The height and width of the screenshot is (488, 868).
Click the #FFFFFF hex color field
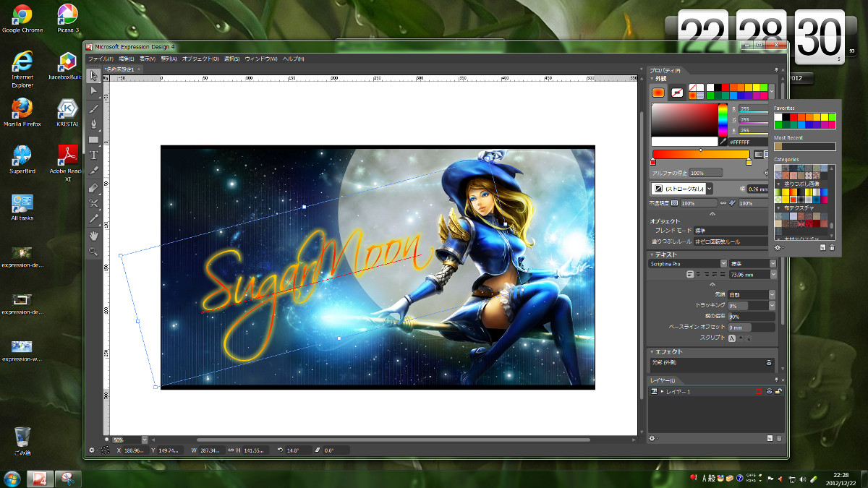tap(748, 142)
